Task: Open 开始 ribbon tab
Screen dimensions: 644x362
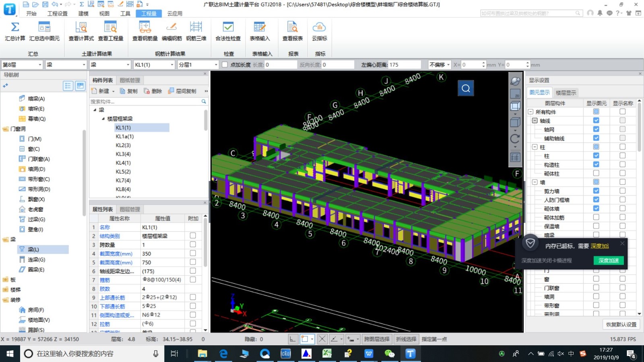Action: (31, 14)
